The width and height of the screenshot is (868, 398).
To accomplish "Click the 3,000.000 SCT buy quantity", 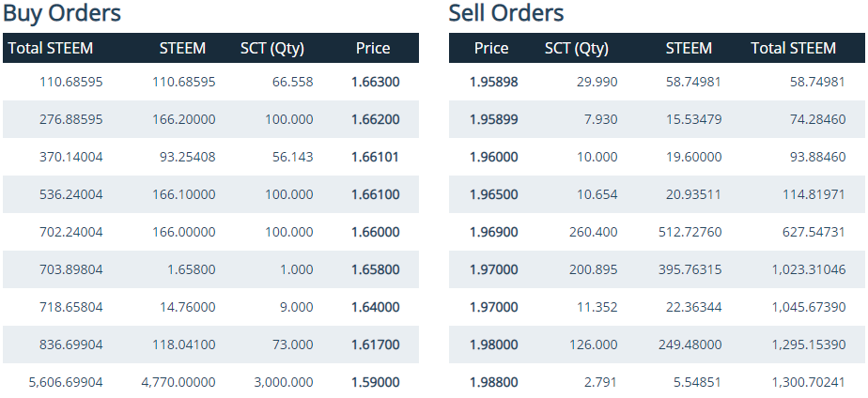I will (284, 382).
